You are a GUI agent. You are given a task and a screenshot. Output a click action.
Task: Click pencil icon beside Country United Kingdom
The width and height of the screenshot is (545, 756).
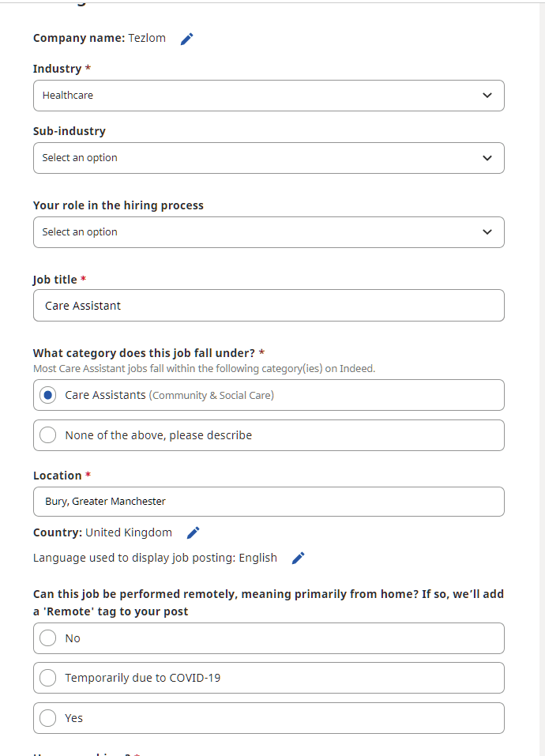(193, 532)
